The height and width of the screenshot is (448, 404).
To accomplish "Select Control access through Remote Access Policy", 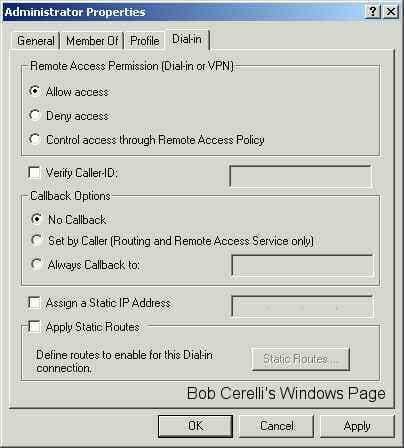I will point(35,139).
